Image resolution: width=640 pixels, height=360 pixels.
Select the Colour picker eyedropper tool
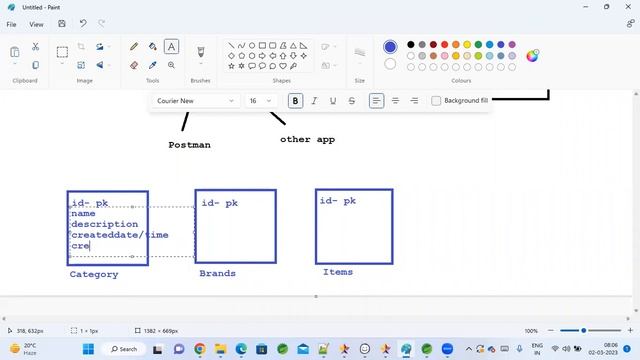pos(153,65)
